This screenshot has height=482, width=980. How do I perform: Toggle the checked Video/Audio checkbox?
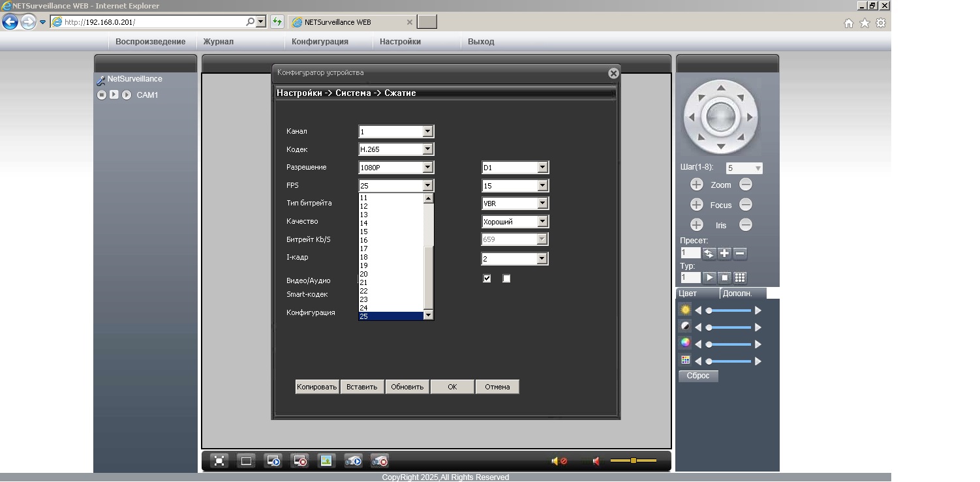(x=487, y=279)
